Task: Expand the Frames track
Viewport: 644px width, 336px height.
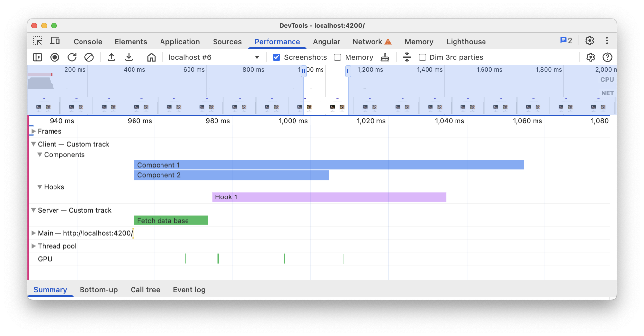Action: coord(34,131)
